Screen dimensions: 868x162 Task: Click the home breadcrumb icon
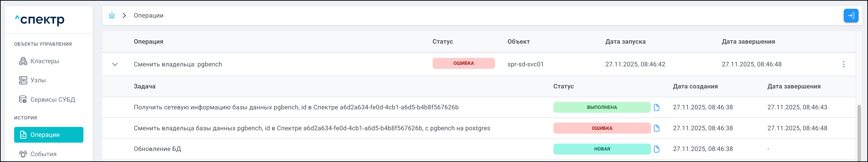(112, 16)
